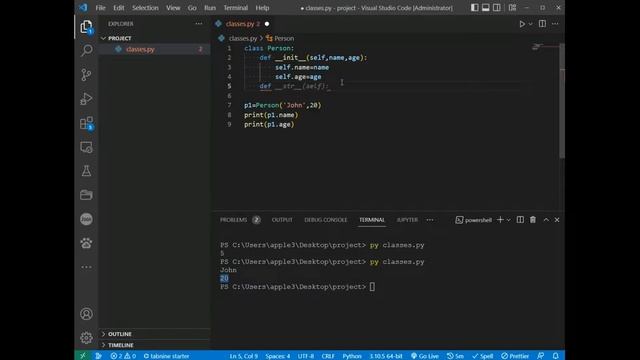The image size is (640, 360).
Task: Select the classes.py editor tab
Action: pos(242,24)
